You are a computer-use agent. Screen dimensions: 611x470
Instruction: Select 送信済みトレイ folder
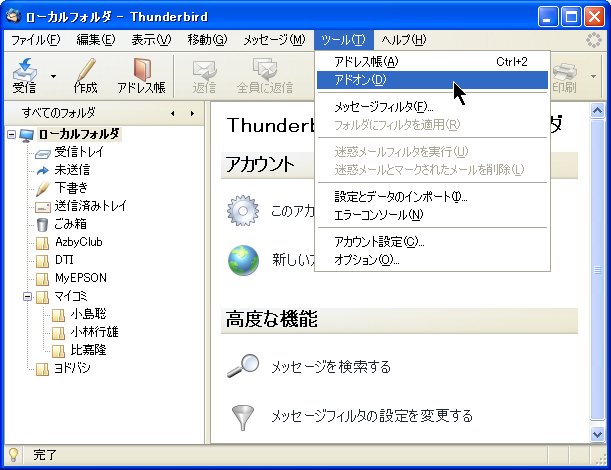90,206
